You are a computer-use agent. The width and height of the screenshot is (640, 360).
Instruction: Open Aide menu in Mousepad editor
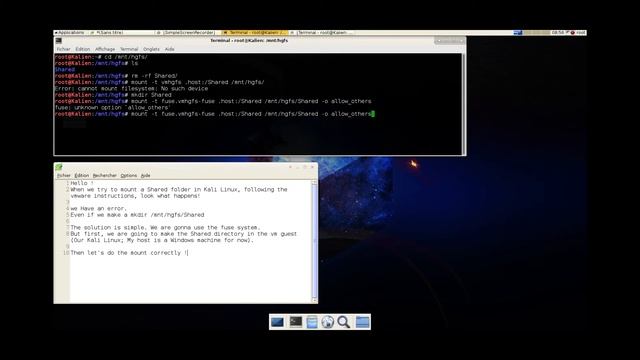click(145, 176)
